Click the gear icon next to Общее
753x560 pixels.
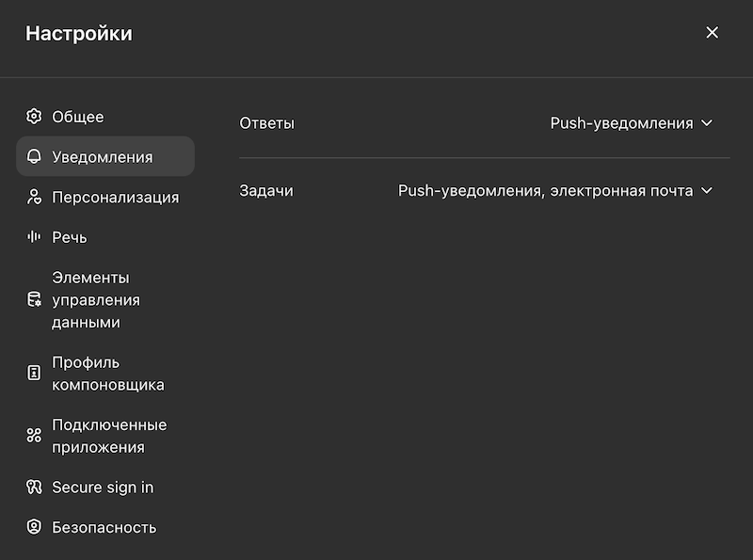tap(34, 116)
